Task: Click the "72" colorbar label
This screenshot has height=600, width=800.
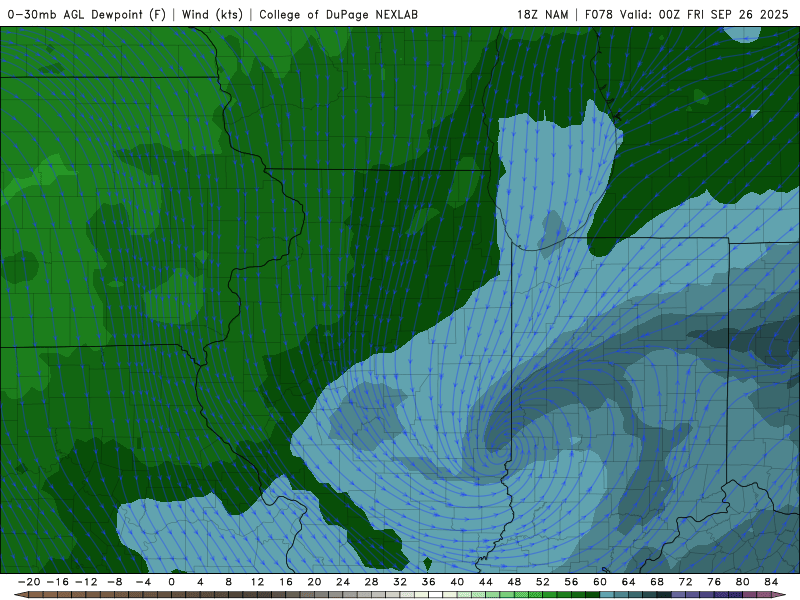Action: point(686,582)
